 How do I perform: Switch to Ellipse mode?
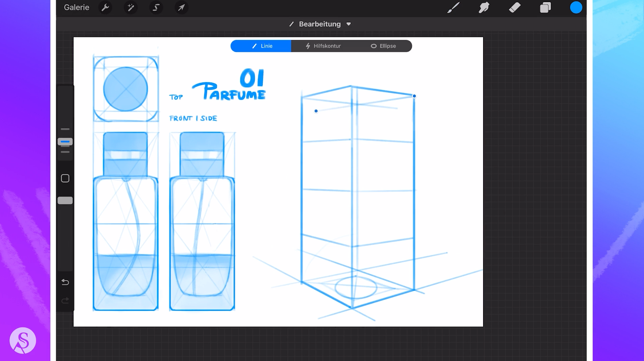383,46
